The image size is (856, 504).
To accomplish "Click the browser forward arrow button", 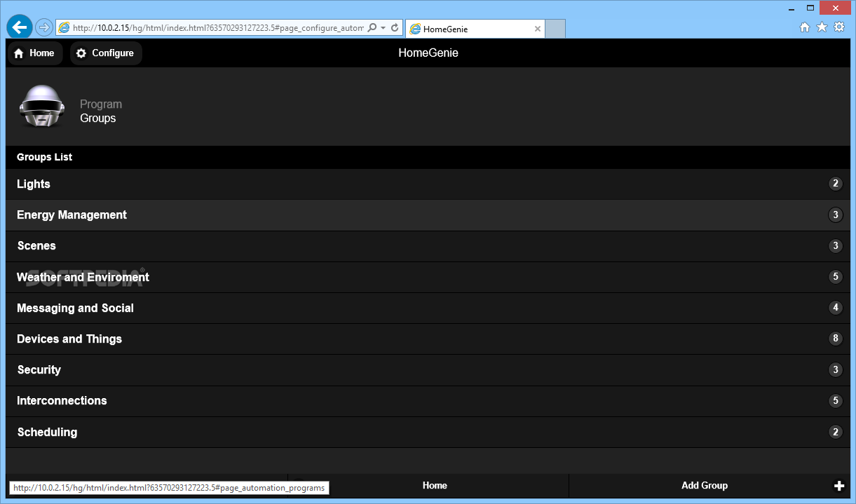I will [43, 27].
